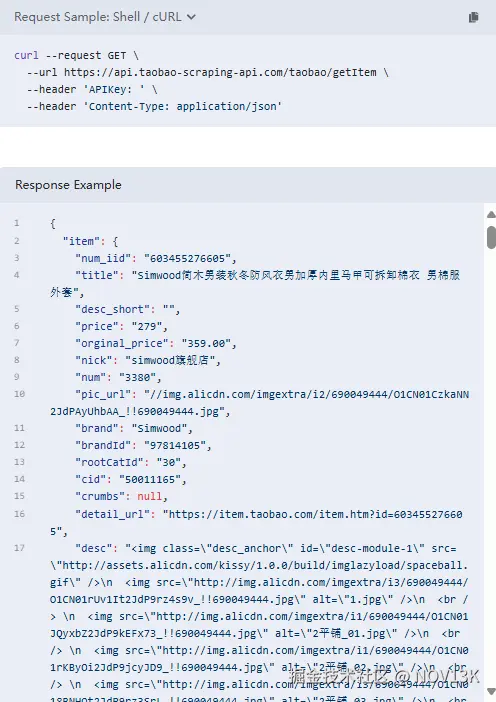Click the "brand": "Simwood" line
Screen dimensions: 496x702
134,428
